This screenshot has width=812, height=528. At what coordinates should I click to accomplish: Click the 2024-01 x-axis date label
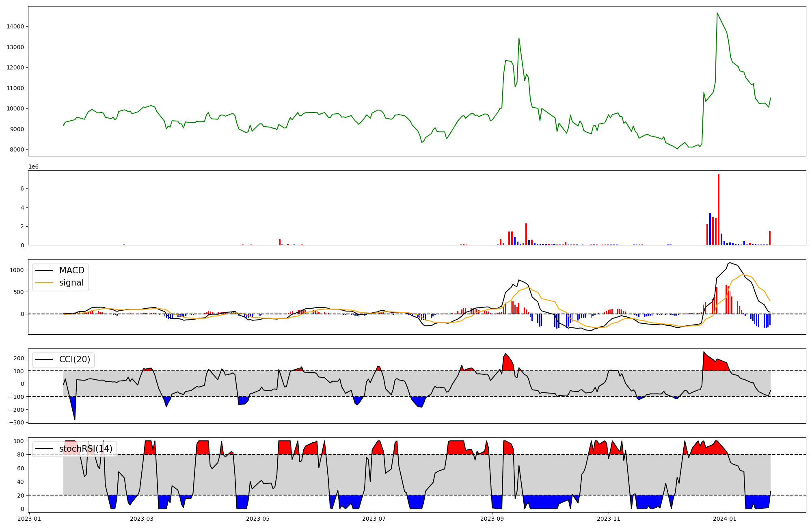(725, 519)
